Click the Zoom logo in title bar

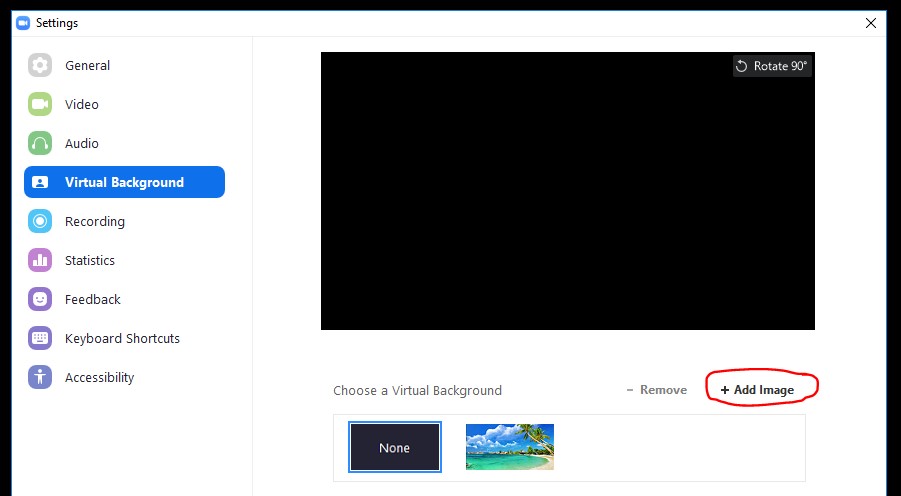pyautogui.click(x=23, y=23)
